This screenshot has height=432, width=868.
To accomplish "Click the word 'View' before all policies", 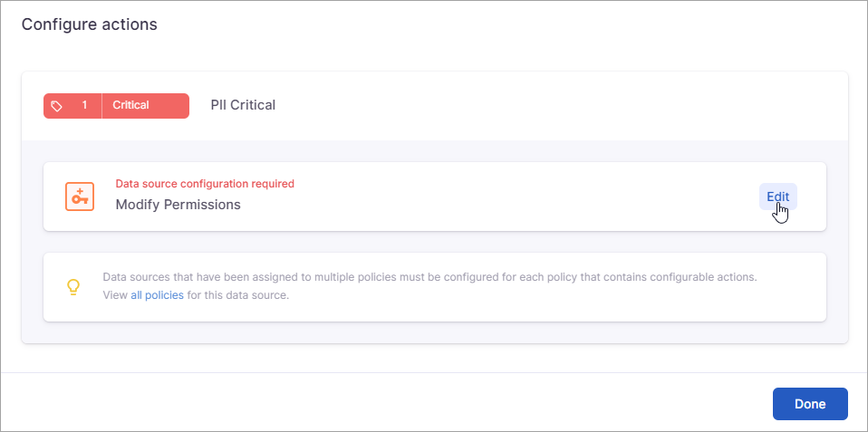I will pos(115,295).
